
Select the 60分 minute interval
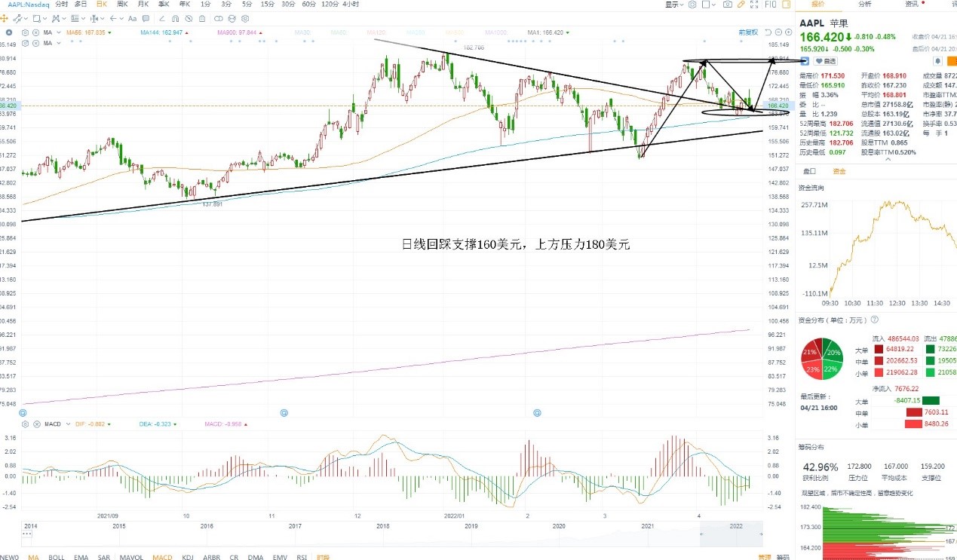308,5
